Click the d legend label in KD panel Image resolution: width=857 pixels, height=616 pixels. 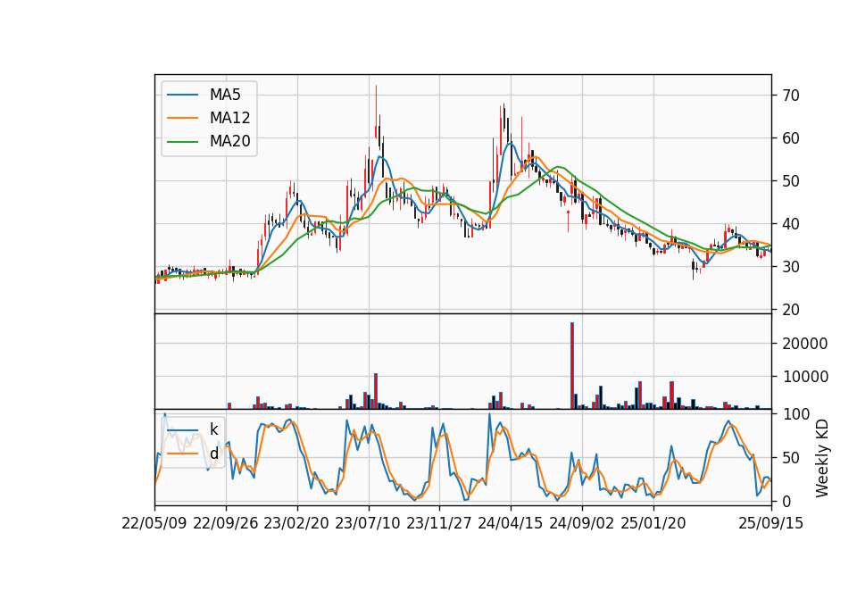pos(213,454)
